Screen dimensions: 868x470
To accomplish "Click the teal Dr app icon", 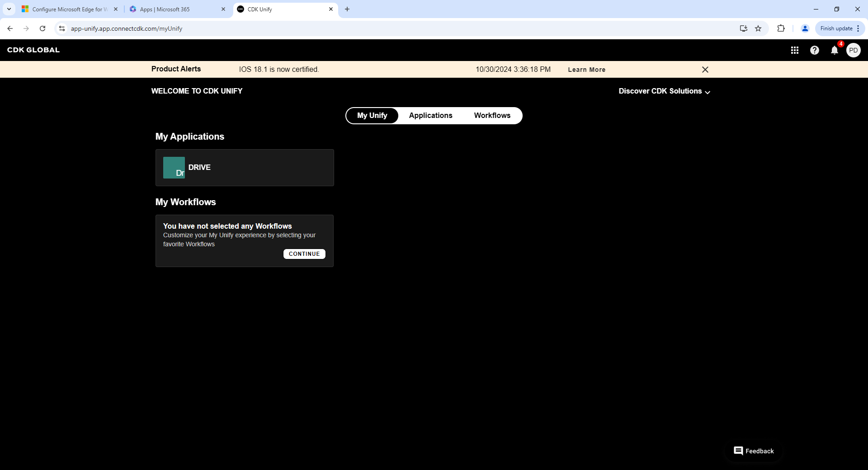I will click(x=174, y=168).
